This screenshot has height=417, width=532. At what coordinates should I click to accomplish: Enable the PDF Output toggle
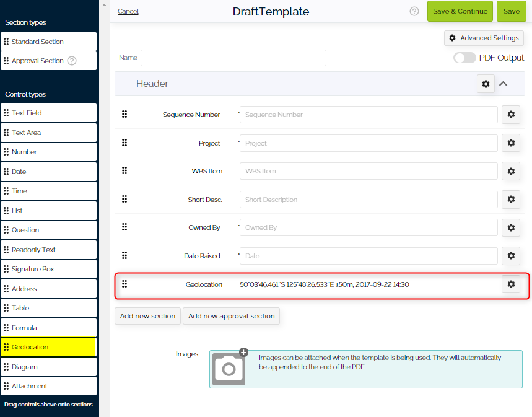click(464, 57)
